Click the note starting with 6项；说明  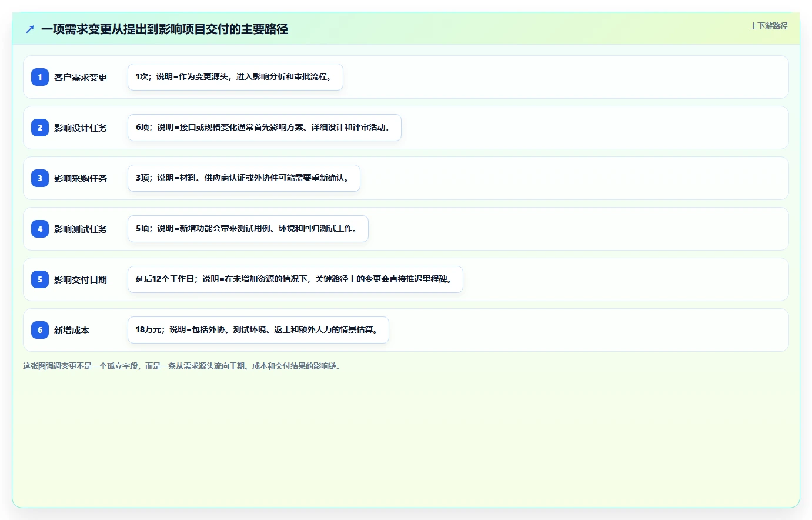265,128
